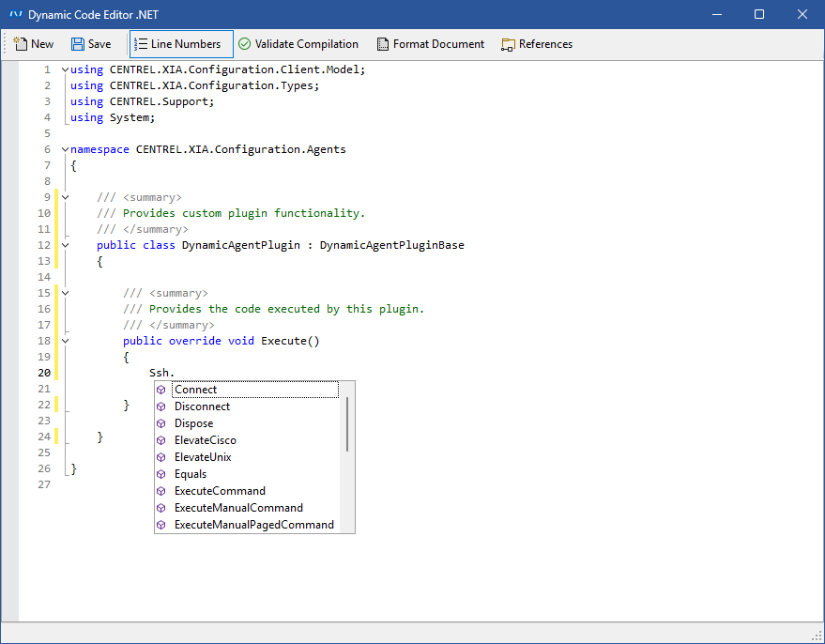Collapse the using directives on line 1
This screenshot has height=644, width=825.
click(65, 69)
